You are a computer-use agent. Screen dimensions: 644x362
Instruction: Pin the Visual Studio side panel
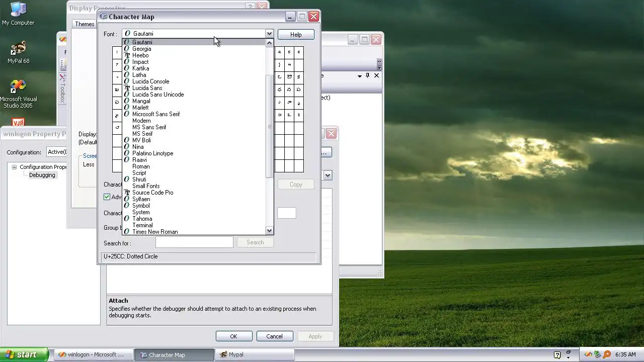click(x=368, y=75)
